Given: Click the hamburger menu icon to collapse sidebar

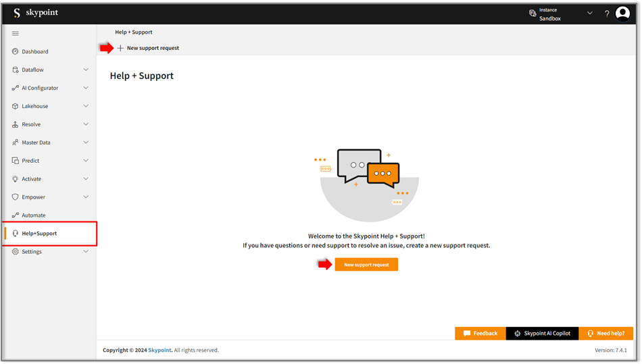Looking at the screenshot, I should pos(16,33).
